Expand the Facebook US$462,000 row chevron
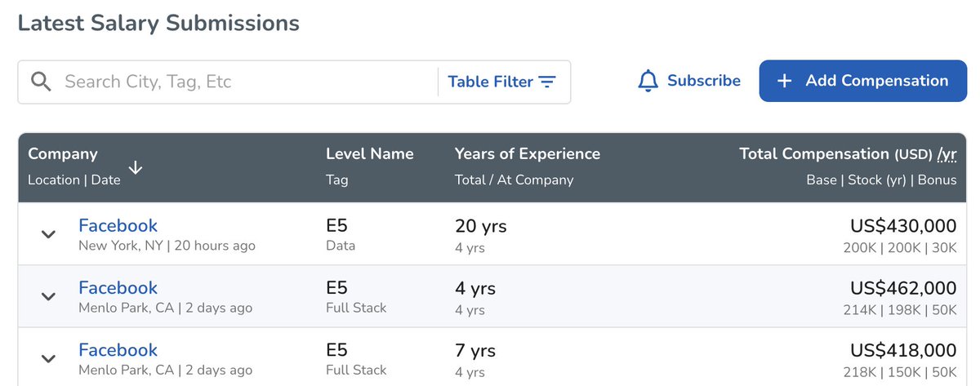Screen dimensions: 980x386 (48, 297)
